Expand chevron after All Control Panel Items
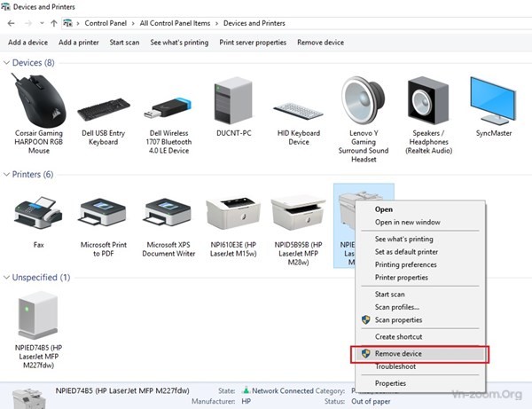Viewport: 532px width, 409px height. [216, 23]
